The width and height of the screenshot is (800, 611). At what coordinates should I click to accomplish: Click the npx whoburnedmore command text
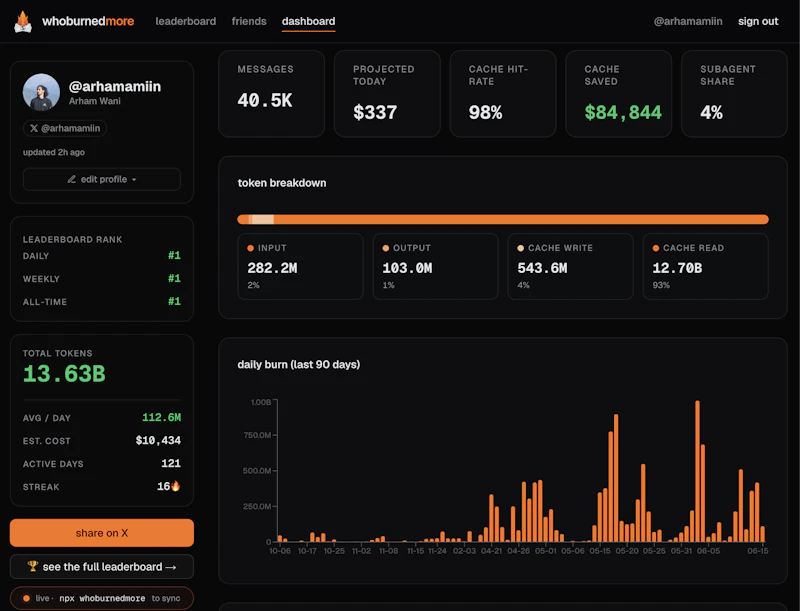(102, 598)
